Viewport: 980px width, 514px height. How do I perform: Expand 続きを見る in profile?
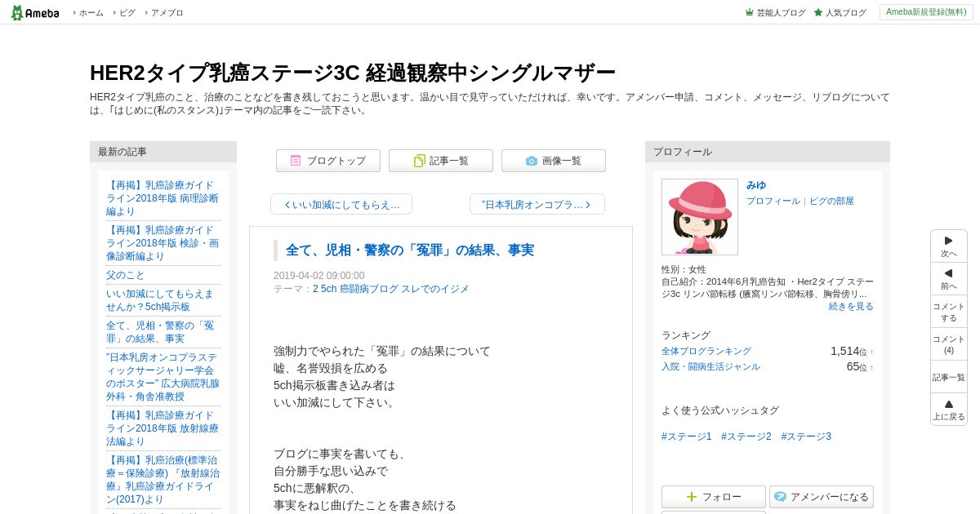(851, 306)
